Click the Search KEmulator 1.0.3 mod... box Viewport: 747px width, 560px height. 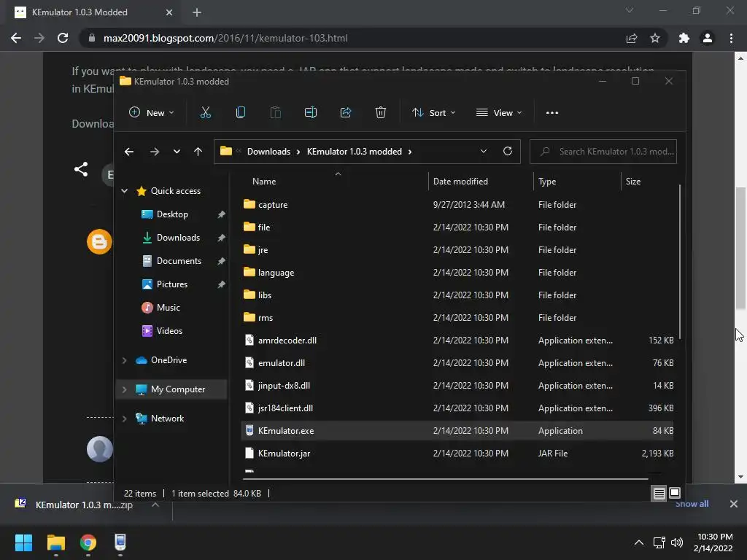click(x=603, y=152)
